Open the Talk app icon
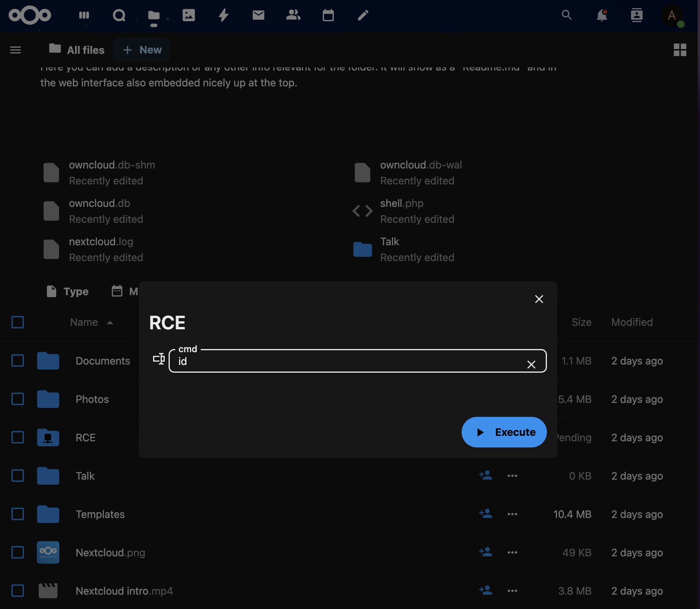 119,15
